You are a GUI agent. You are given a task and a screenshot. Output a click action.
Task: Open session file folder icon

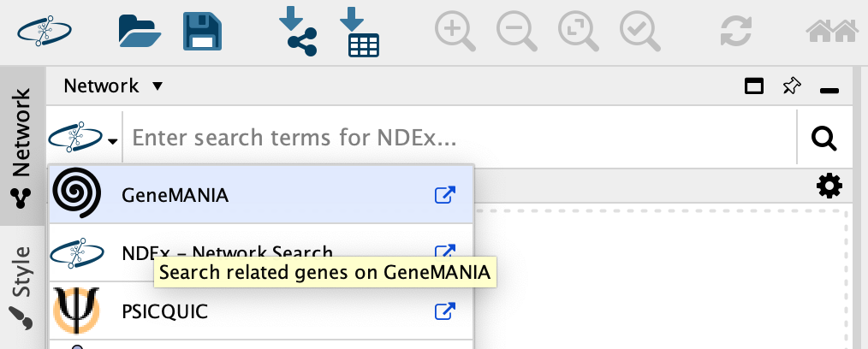coord(140,32)
